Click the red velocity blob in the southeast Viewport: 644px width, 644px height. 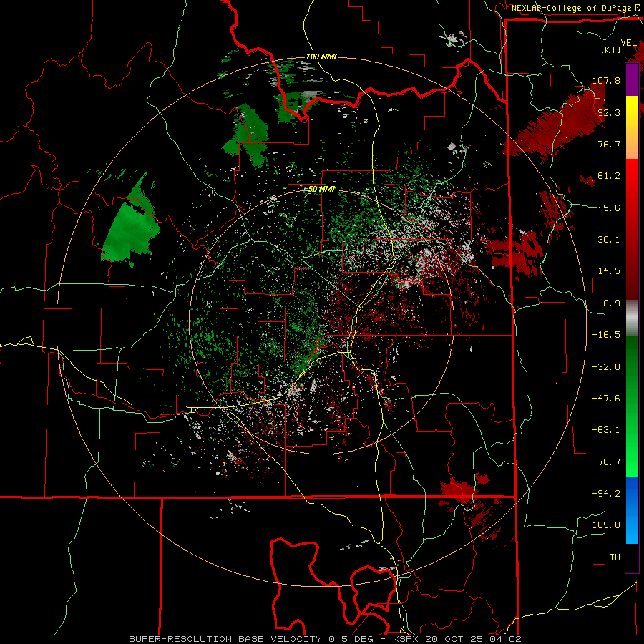click(459, 490)
